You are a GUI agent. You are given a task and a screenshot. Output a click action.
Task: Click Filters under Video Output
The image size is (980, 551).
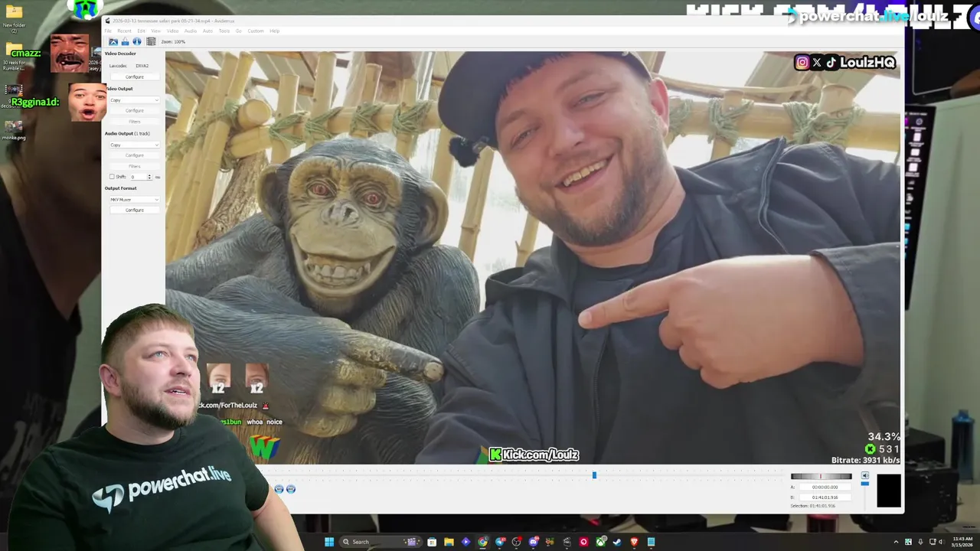click(x=134, y=121)
